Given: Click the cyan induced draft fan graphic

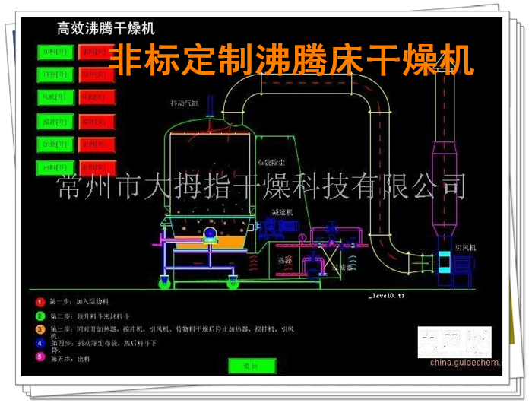Looking at the screenshot, I should coord(444,262).
